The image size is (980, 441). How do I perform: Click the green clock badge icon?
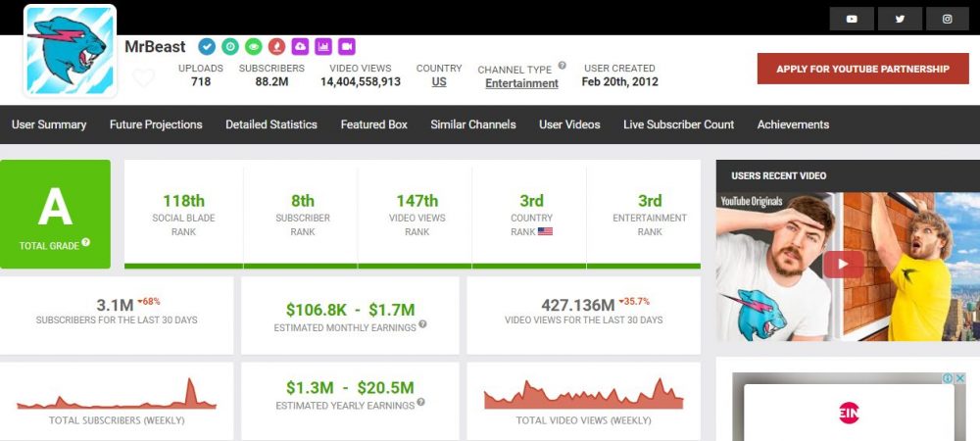[230, 46]
